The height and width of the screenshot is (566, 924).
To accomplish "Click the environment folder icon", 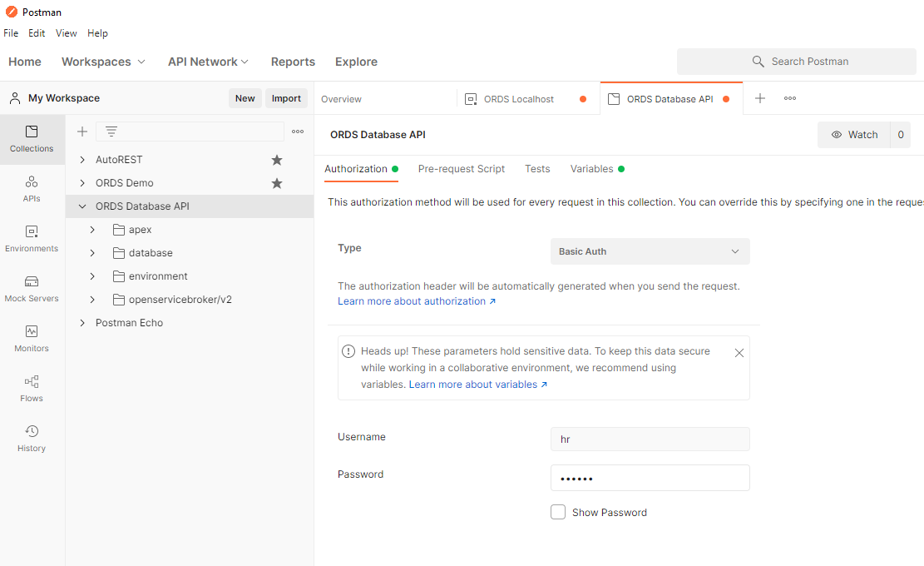I will [118, 276].
